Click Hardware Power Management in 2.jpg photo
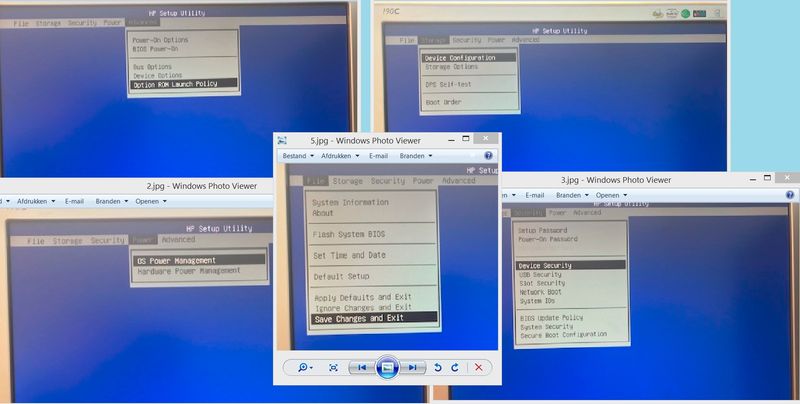 tap(189, 271)
